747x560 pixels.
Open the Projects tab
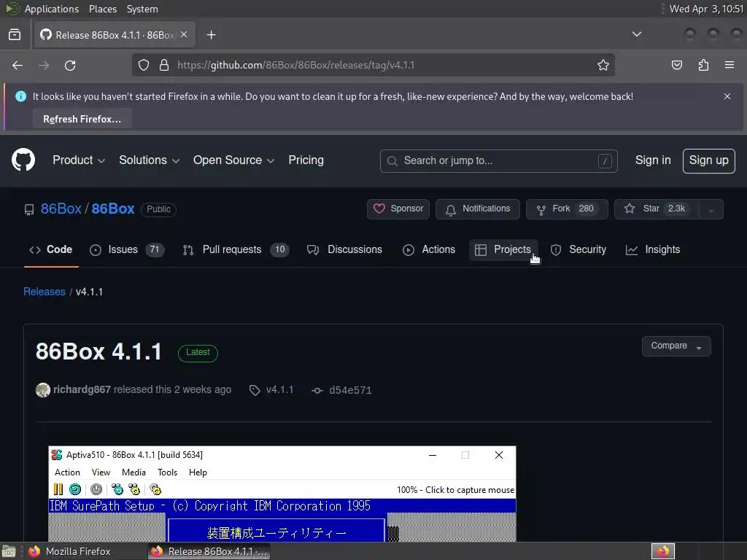[x=503, y=249]
